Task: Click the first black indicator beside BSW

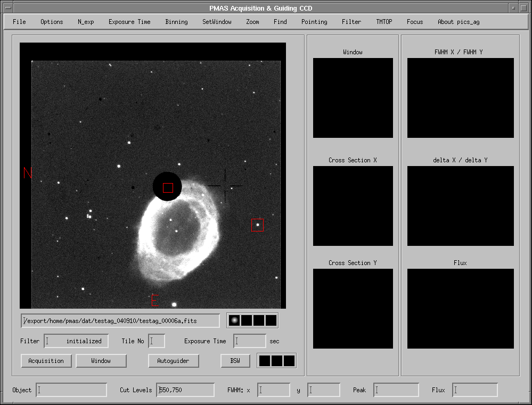Action: click(x=264, y=361)
